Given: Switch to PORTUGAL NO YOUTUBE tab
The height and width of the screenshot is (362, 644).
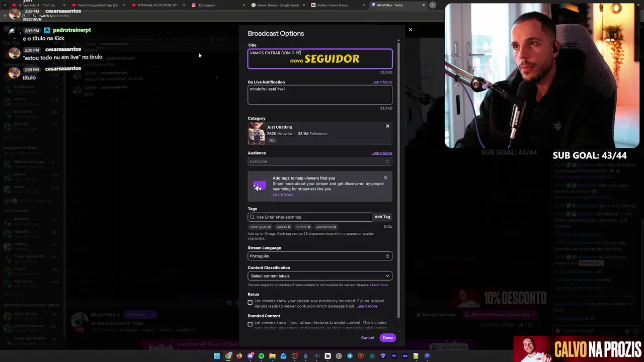Looking at the screenshot, I should [x=157, y=5].
